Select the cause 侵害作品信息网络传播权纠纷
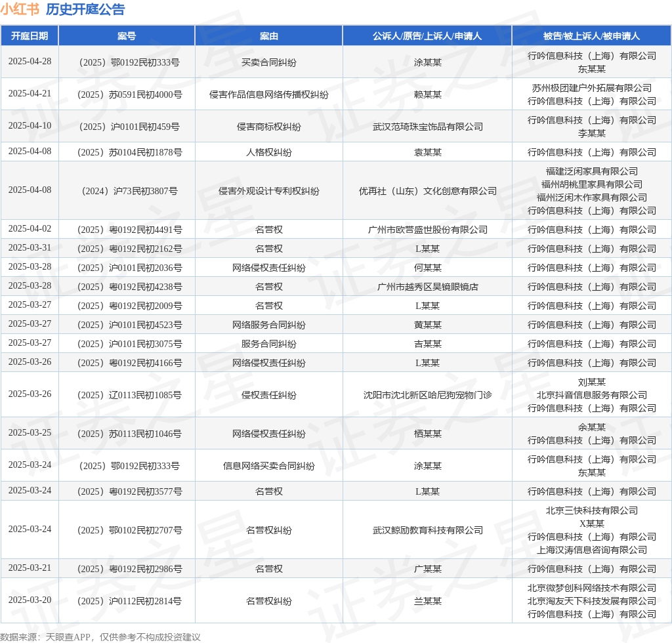 click(x=268, y=94)
